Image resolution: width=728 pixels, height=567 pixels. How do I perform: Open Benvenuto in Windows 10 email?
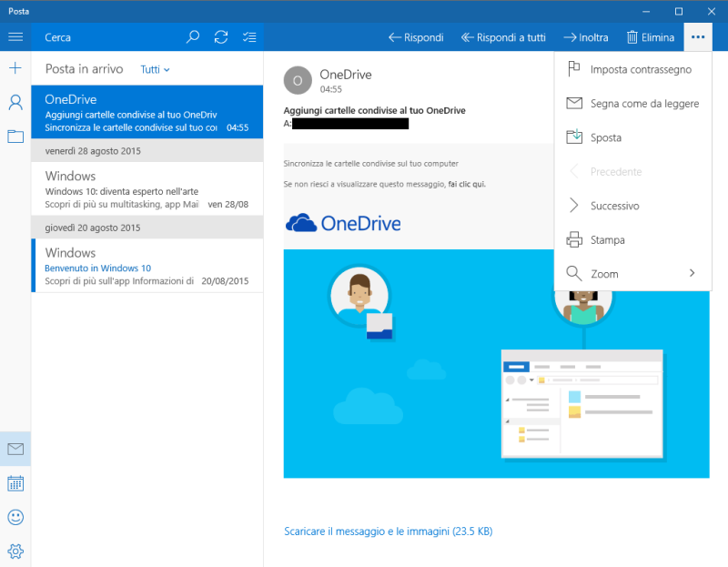coord(147,266)
